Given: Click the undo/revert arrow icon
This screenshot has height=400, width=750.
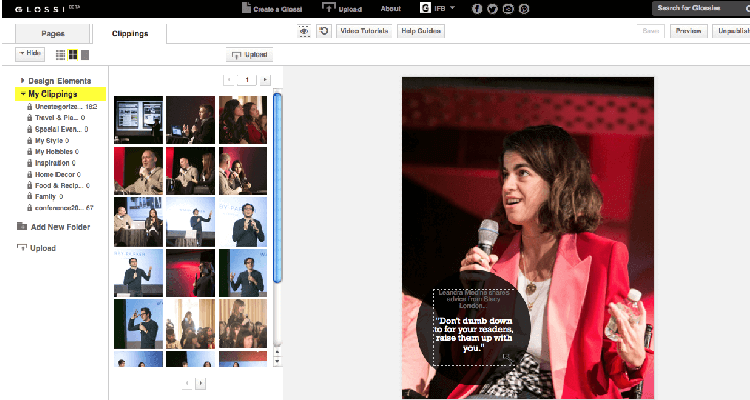Looking at the screenshot, I should 323,31.
